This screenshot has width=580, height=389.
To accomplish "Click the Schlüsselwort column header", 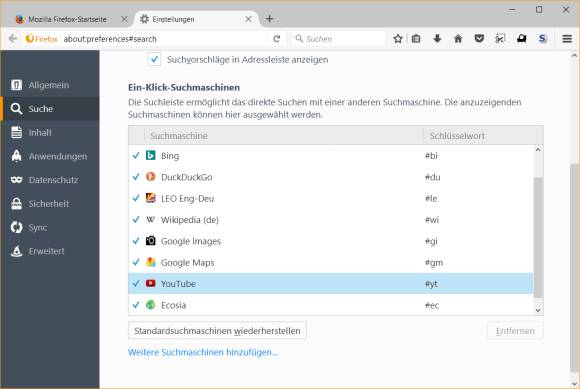I will click(480, 136).
